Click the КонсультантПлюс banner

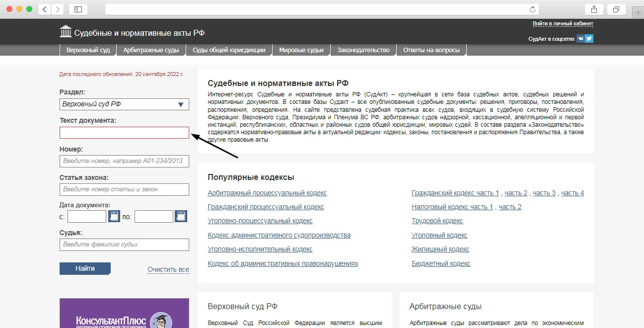coord(124,313)
